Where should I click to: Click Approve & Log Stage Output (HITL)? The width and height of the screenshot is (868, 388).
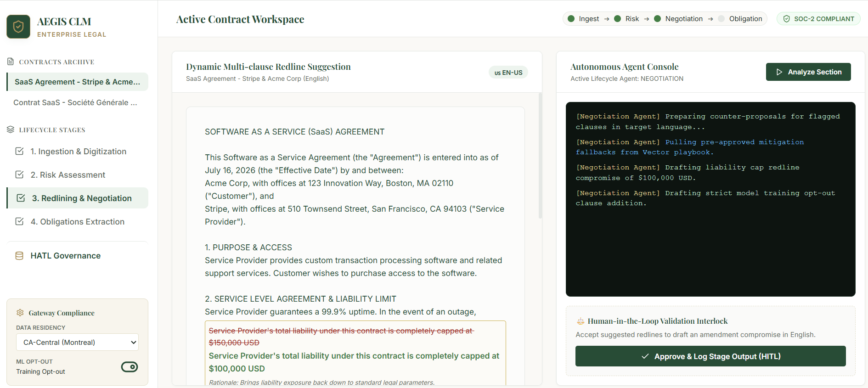pos(710,356)
